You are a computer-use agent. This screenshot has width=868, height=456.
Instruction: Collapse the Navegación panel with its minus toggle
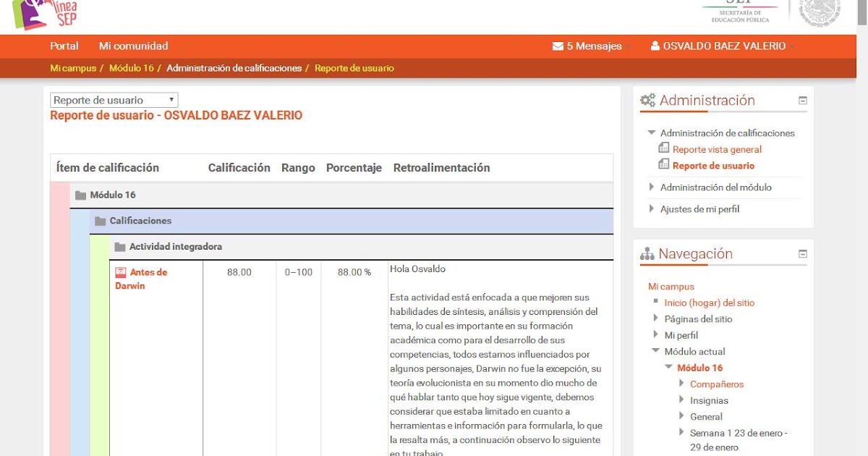802,254
